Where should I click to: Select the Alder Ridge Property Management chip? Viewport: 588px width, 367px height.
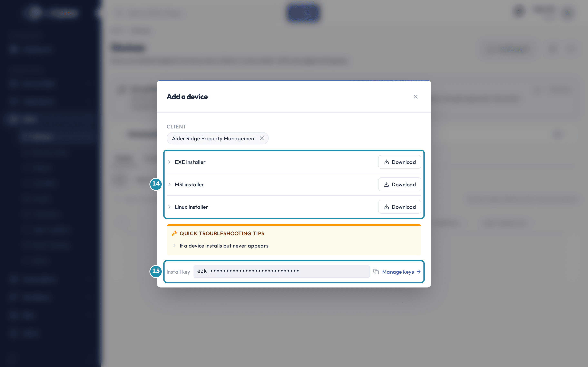[x=214, y=138]
